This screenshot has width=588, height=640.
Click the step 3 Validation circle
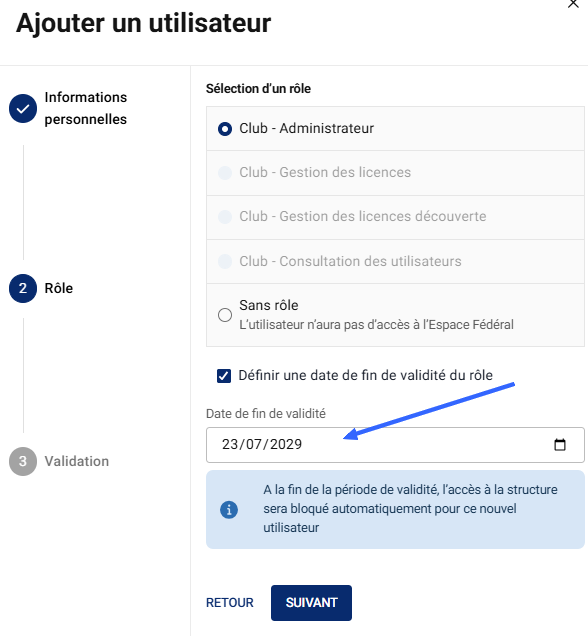pyautogui.click(x=23, y=461)
